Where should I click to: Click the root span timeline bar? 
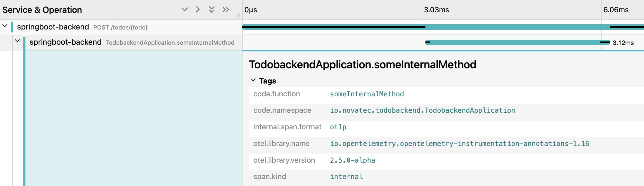pos(443,27)
